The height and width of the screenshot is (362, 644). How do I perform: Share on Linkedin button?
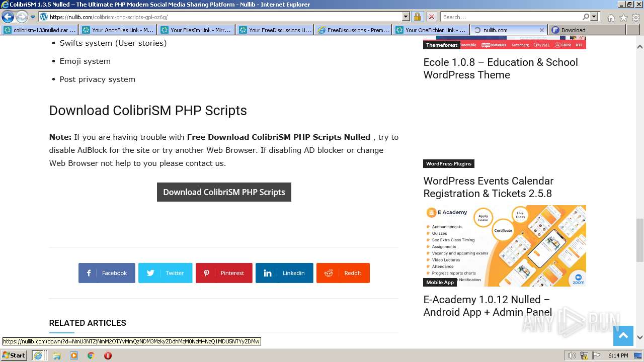click(x=284, y=273)
